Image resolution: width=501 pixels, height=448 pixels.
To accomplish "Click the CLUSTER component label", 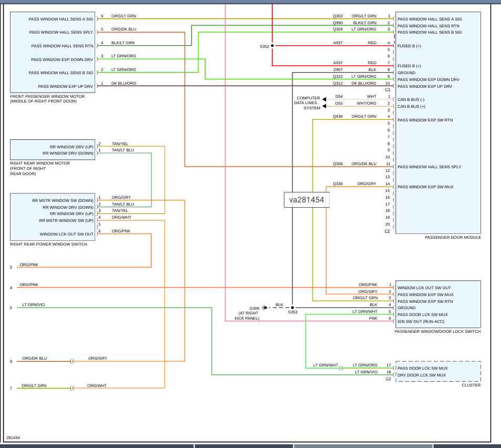I will point(471,385).
